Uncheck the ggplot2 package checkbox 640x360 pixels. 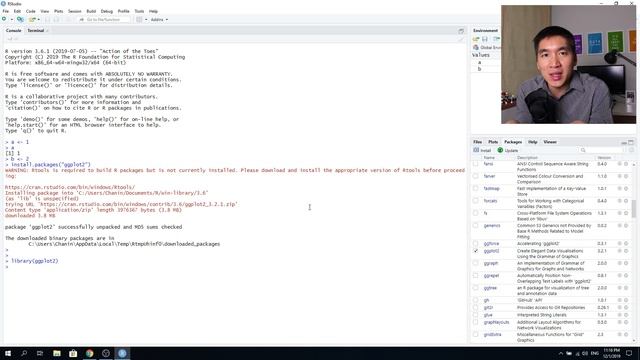(x=476, y=251)
